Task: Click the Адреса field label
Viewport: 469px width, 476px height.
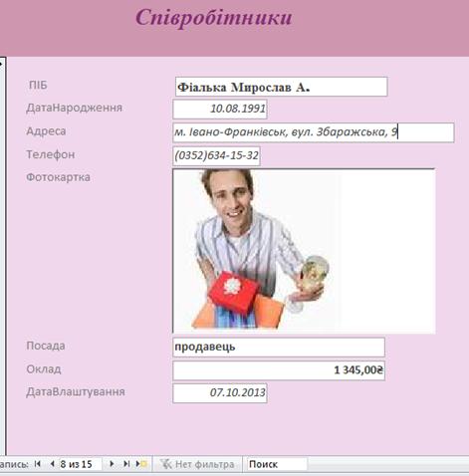Action: pos(46,131)
